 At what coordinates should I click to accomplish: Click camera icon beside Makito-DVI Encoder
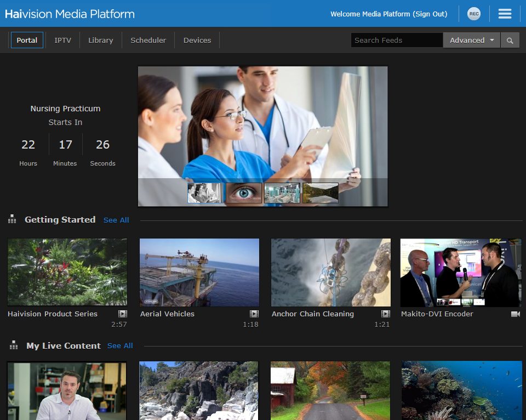[515, 314]
